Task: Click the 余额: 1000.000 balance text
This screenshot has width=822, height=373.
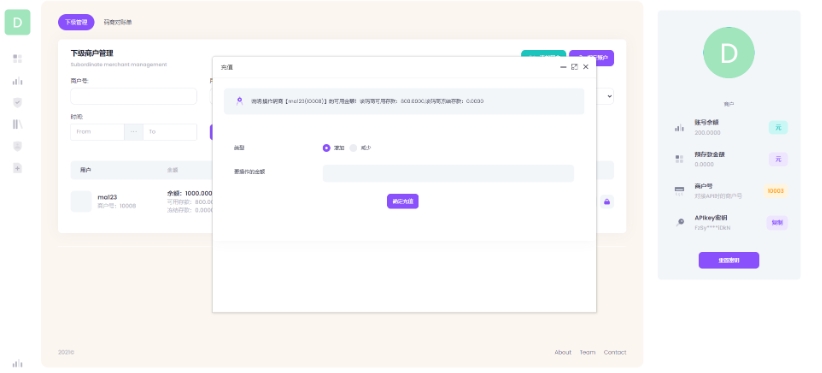Action: click(x=190, y=193)
